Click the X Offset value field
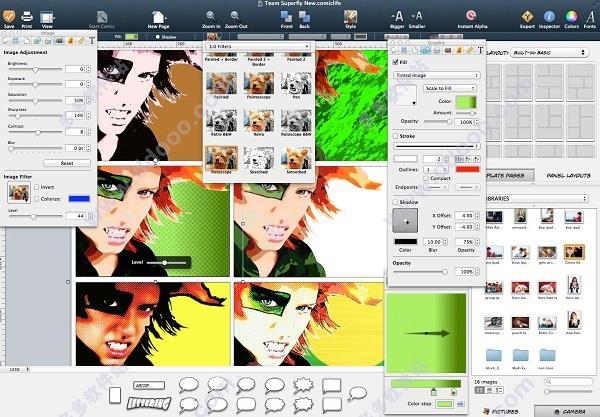The height and width of the screenshot is (417, 600). pos(464,216)
